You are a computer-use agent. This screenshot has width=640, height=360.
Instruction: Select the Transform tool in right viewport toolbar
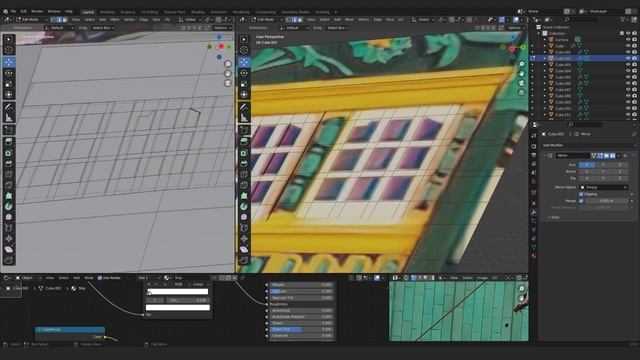244,95
